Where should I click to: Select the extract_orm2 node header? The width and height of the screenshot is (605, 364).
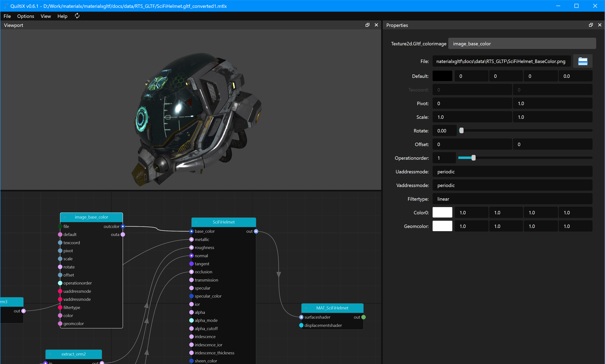73,354
